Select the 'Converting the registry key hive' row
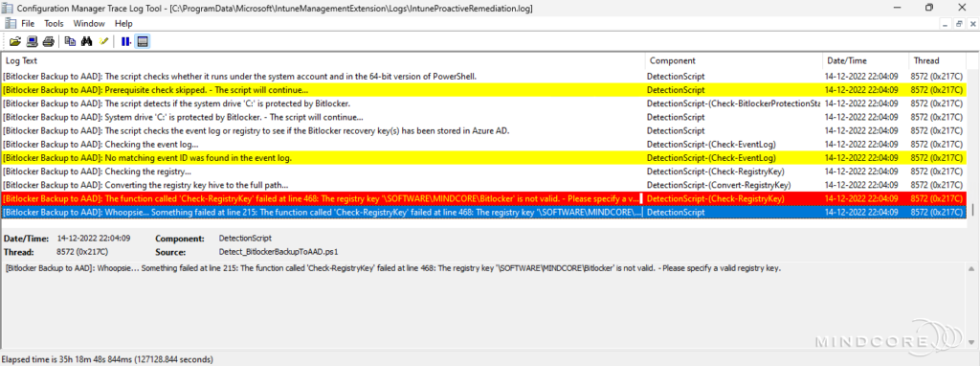Viewport: 980px width, 366px height. [x=483, y=185]
